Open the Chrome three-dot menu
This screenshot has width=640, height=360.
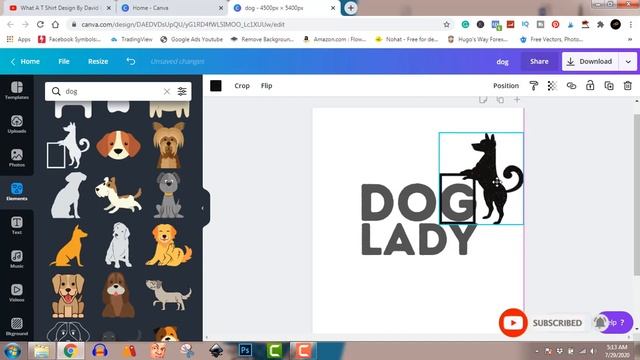[631, 24]
